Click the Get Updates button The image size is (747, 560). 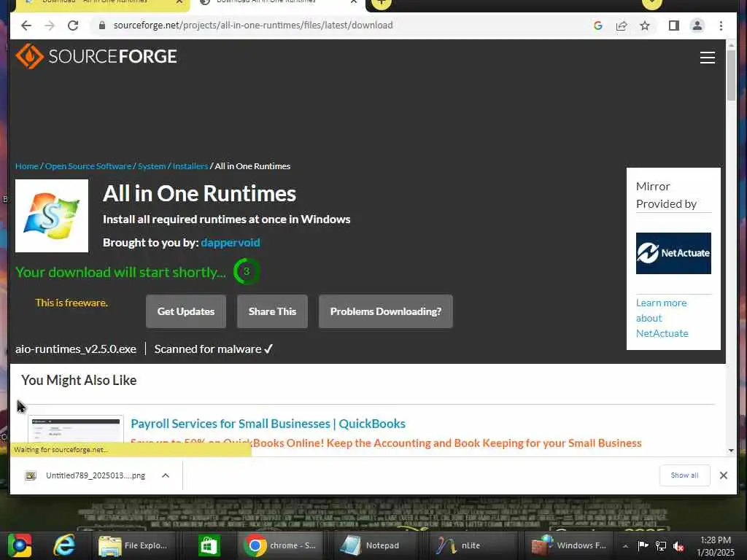[186, 311]
